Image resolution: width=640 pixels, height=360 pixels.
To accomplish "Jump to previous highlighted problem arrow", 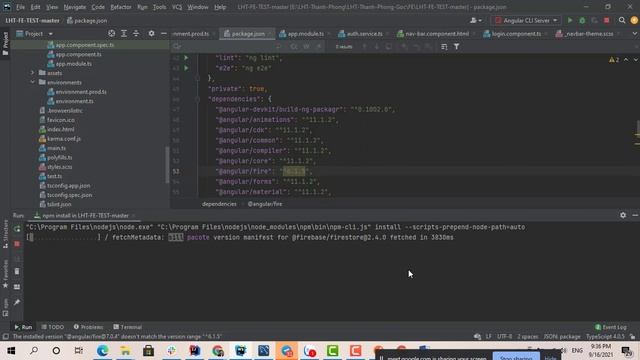I will (x=626, y=60).
